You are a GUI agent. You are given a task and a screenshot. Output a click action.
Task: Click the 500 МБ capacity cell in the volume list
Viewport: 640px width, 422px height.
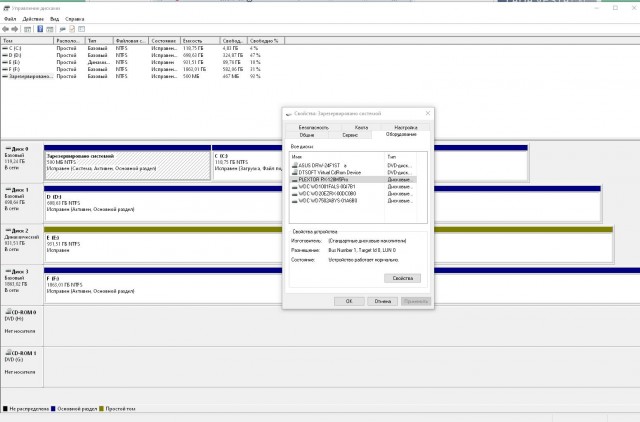coord(191,76)
